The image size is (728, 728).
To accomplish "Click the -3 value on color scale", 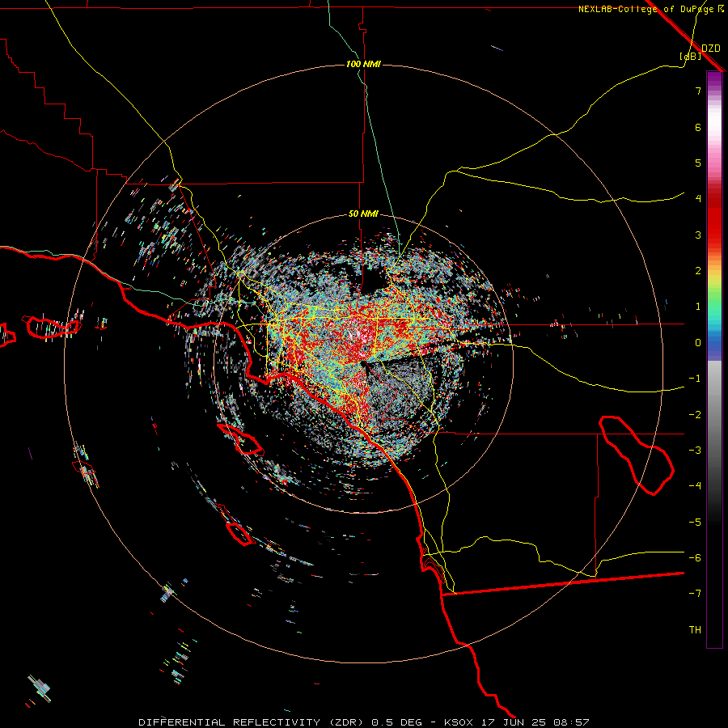I will point(695,451).
